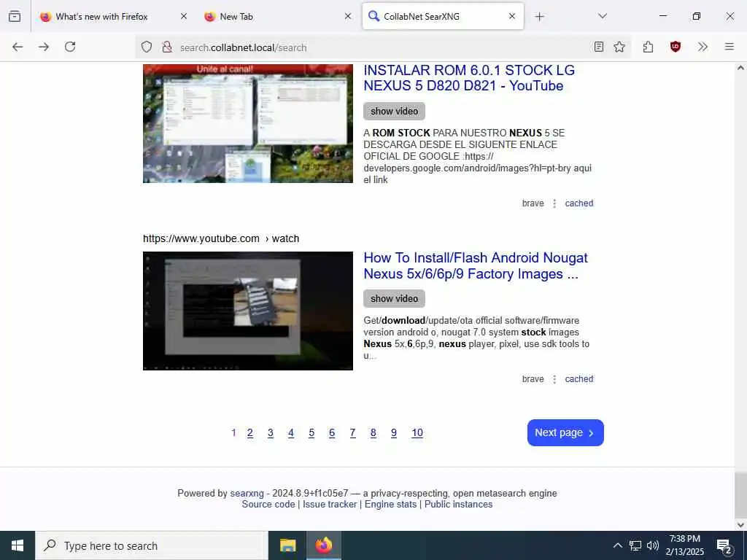
Task: Go to results page 5
Action: pyautogui.click(x=311, y=433)
